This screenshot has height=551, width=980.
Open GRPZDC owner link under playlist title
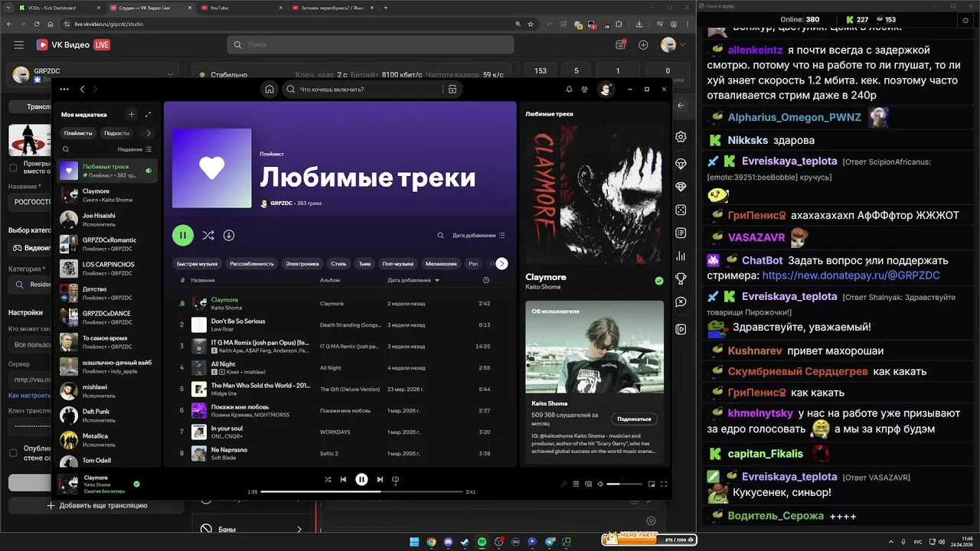[x=281, y=203]
